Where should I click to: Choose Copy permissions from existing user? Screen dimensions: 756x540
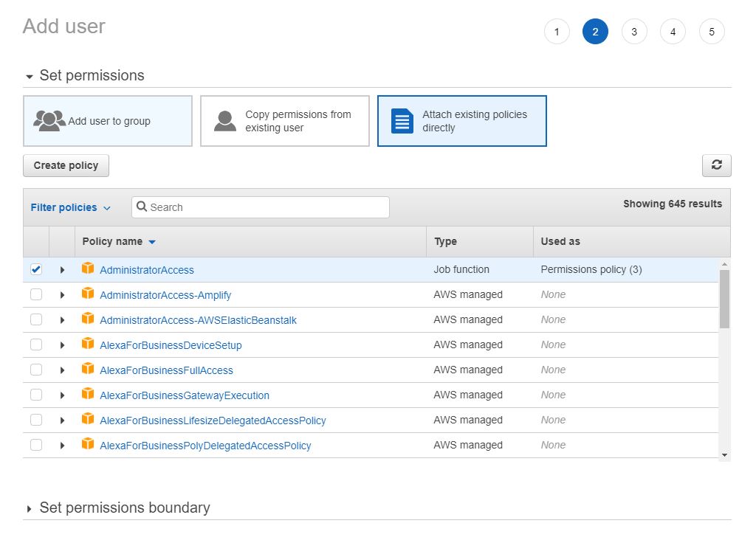(285, 121)
